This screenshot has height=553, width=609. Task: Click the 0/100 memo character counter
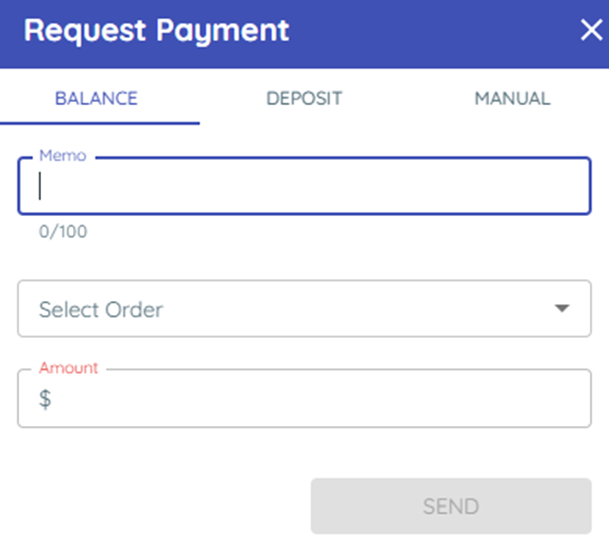[63, 232]
